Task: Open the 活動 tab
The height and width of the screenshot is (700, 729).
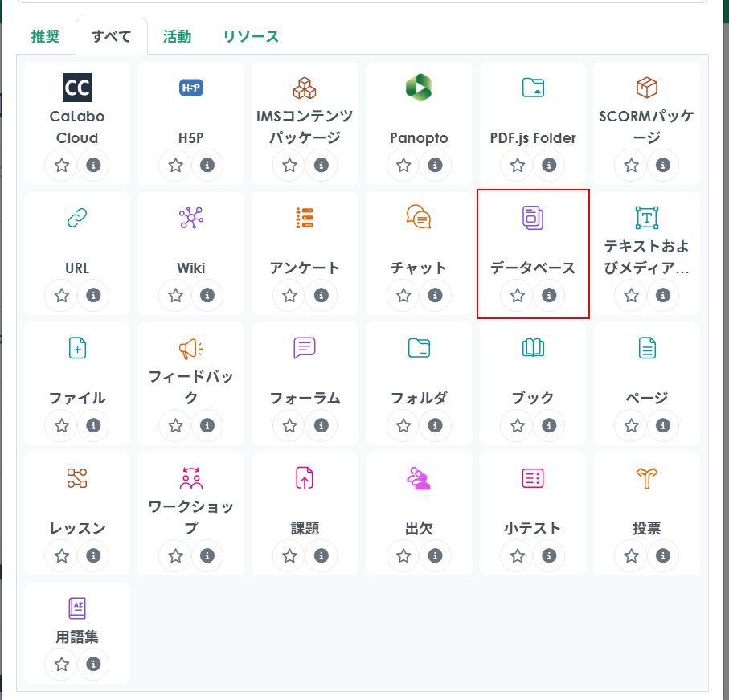Action: pos(177,36)
